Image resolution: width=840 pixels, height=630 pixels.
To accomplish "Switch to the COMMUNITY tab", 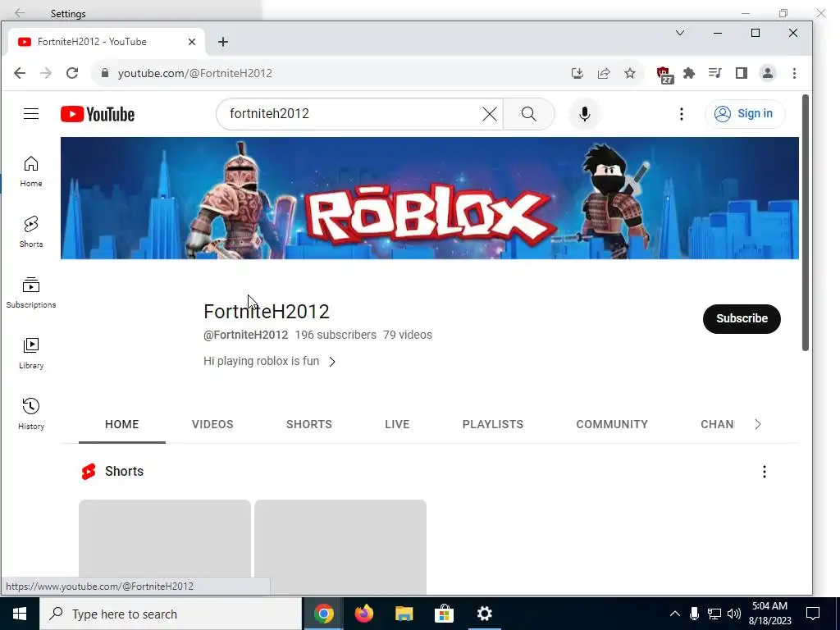I will coord(612,424).
